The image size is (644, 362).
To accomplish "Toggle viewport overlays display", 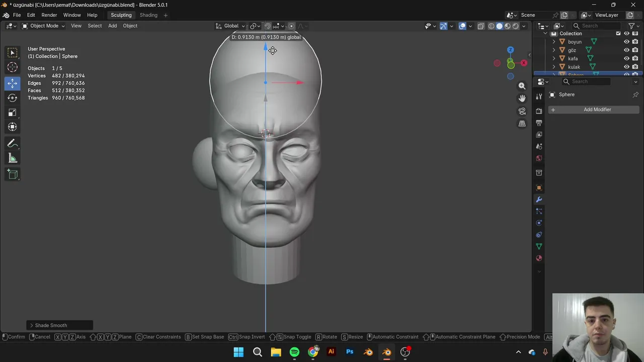I will 462,26.
